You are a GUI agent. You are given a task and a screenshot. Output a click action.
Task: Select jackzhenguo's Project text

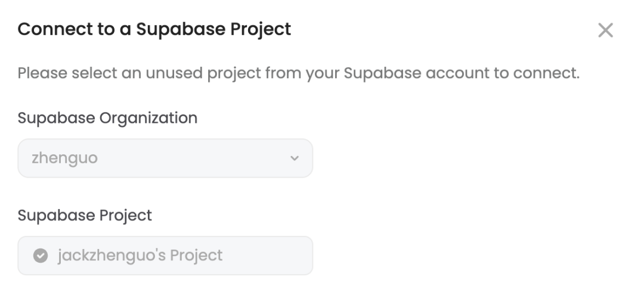140,256
